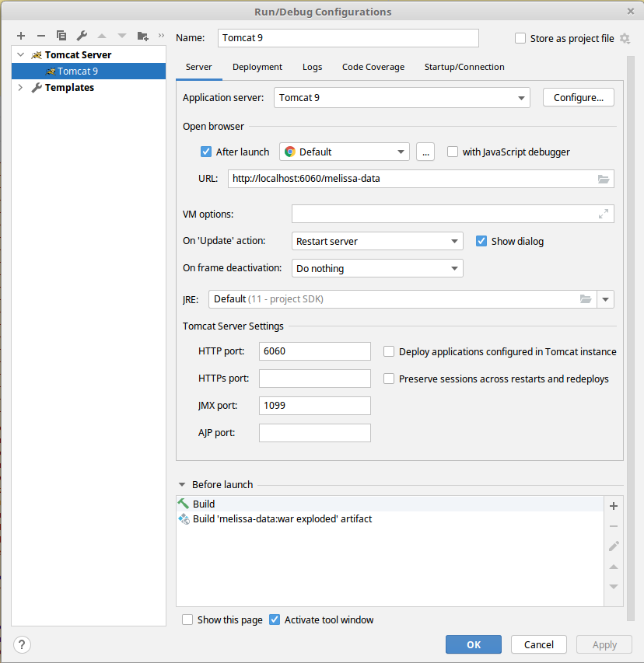Image resolution: width=644 pixels, height=663 pixels.
Task: Remove the selected Before launch task
Action: tap(614, 526)
